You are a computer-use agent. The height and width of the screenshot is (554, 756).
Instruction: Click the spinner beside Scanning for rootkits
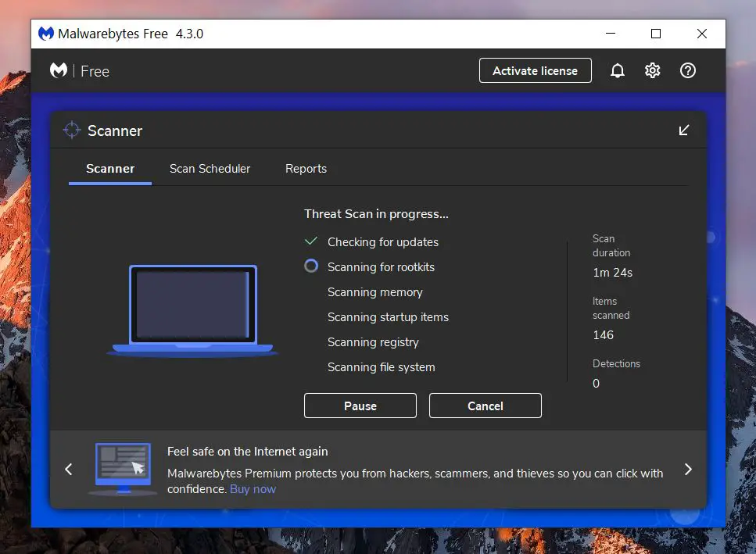click(311, 266)
